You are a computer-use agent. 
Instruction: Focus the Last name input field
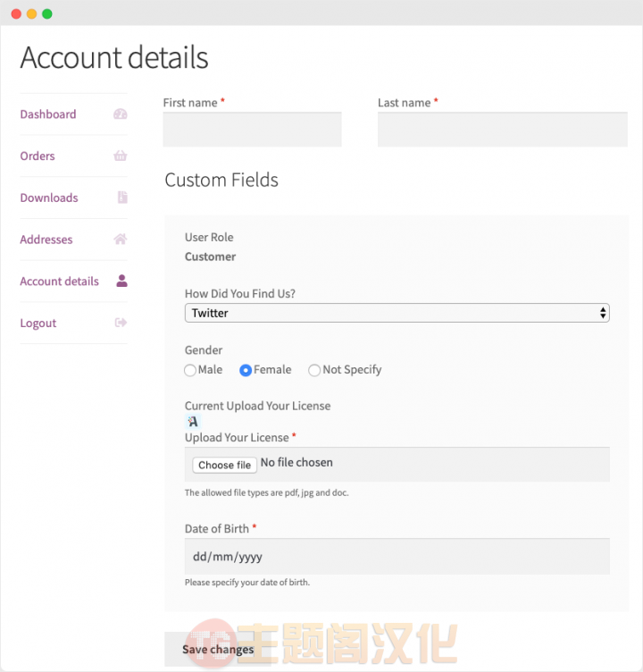pyautogui.click(x=503, y=130)
